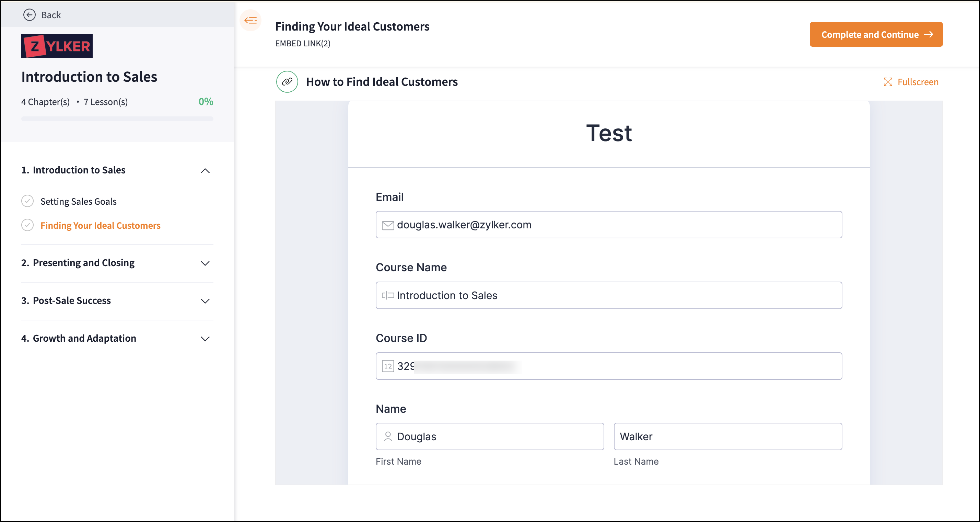980x522 pixels.
Task: Collapse sidebar using orange toggle icon
Action: pyautogui.click(x=250, y=20)
